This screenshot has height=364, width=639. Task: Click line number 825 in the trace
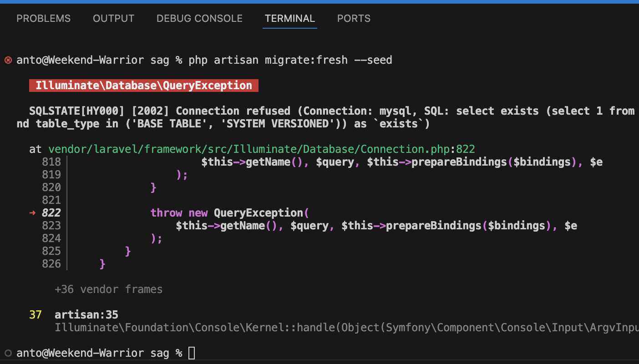click(x=51, y=251)
